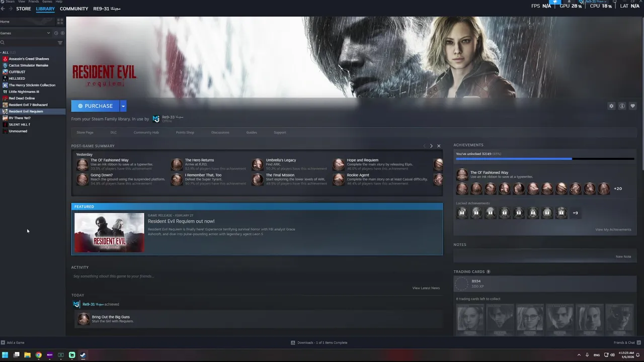Click Bring Out the Big Guns achievement icon
Viewport: 644px width, 362px height.
click(x=83, y=319)
